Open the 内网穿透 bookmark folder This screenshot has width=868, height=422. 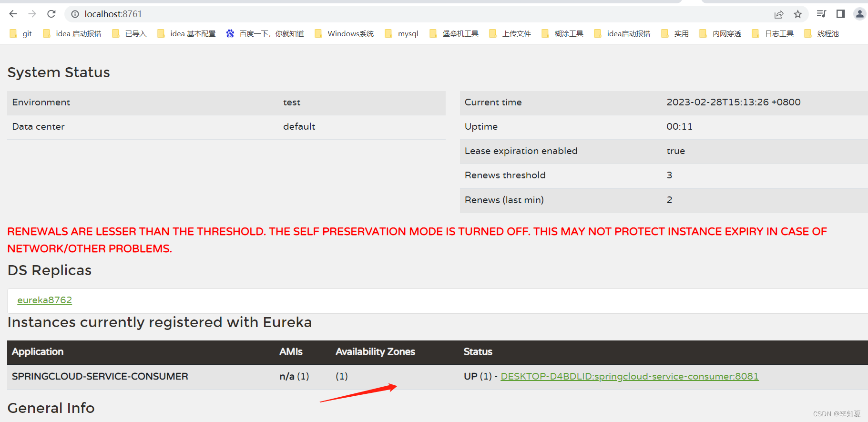point(720,33)
